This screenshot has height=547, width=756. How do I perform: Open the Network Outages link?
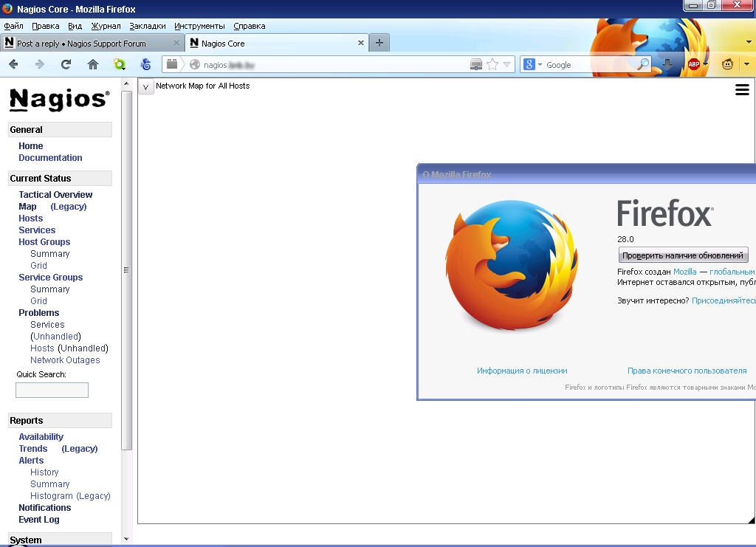(x=65, y=360)
